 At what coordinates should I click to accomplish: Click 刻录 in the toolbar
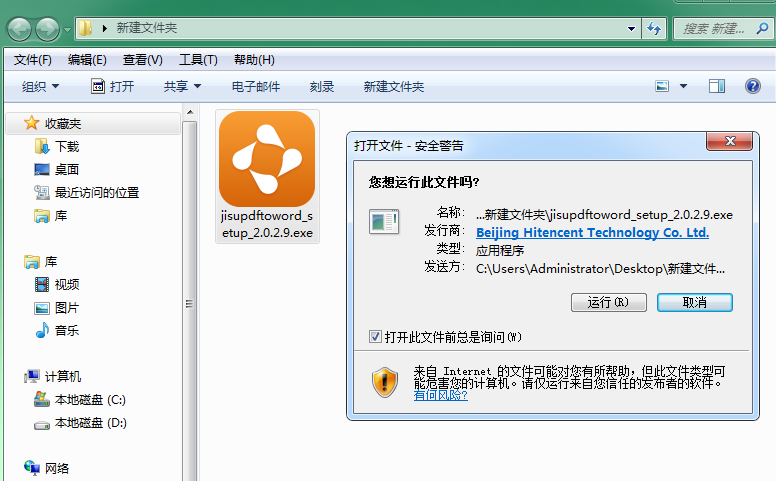[x=322, y=87]
